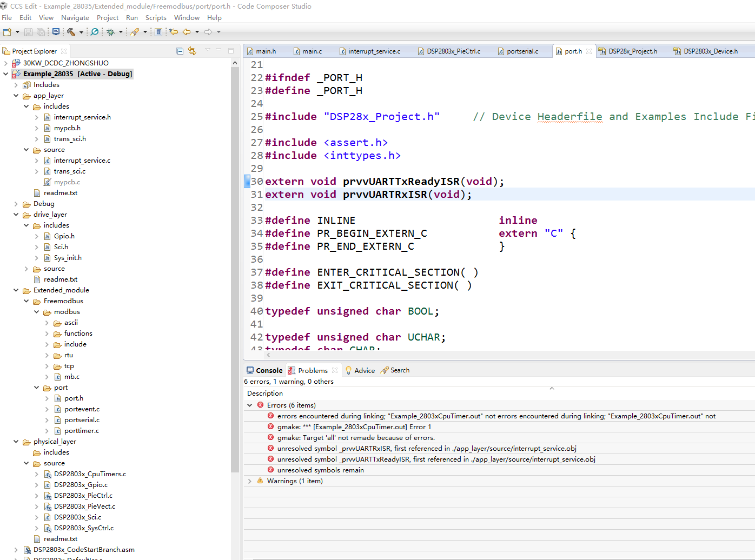Image resolution: width=755 pixels, height=560 pixels.
Task: Switch to the interrupt_service.c editor tab
Action: [x=374, y=51]
